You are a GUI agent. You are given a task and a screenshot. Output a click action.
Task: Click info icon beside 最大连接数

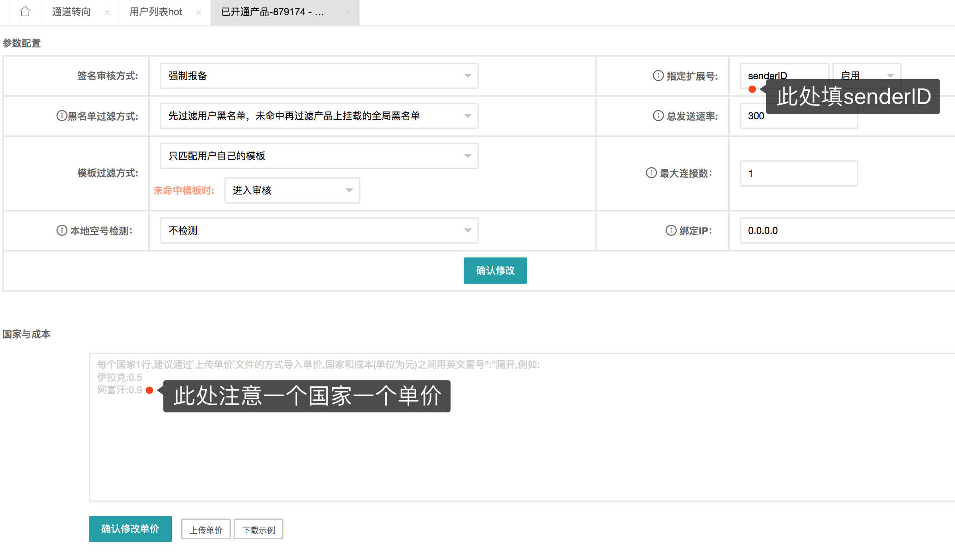(x=651, y=173)
